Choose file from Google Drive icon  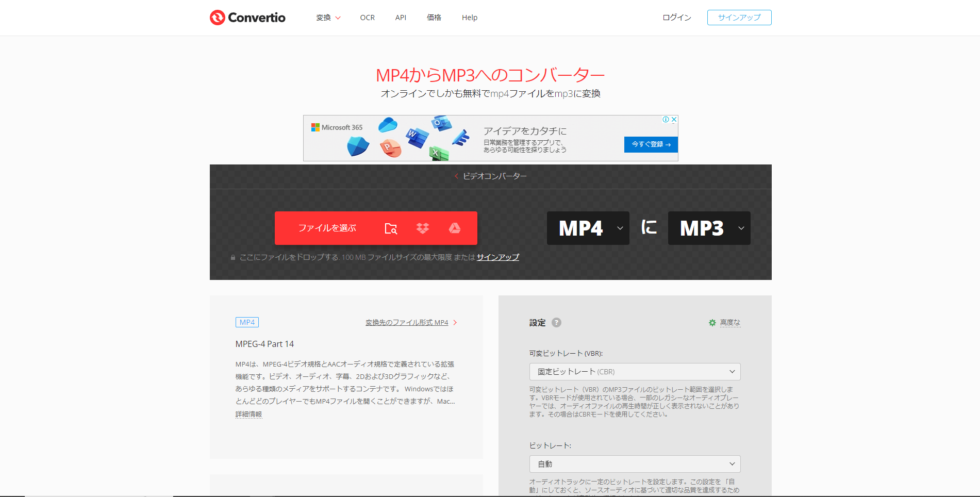click(455, 228)
